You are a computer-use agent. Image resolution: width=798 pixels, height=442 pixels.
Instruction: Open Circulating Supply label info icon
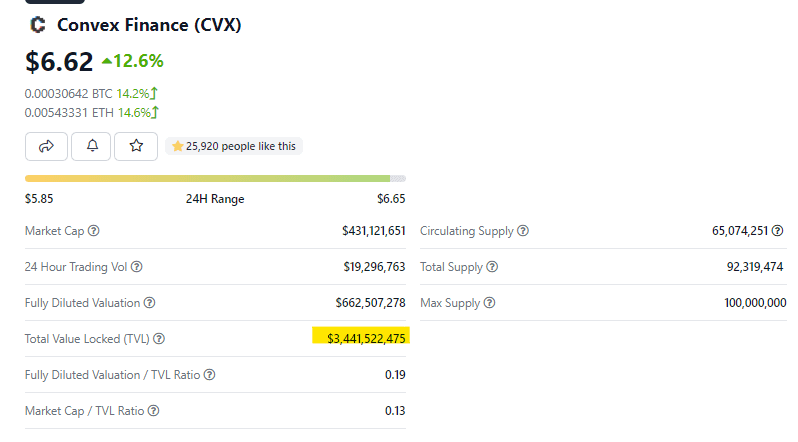click(x=523, y=231)
